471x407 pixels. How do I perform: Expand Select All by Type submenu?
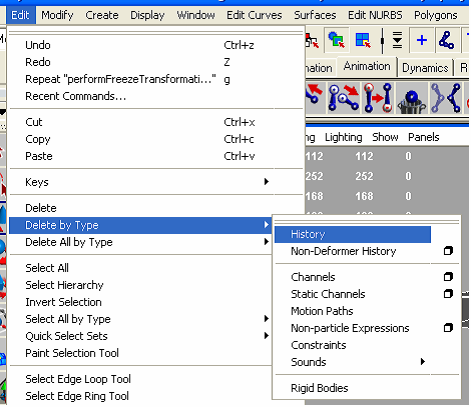(140, 319)
